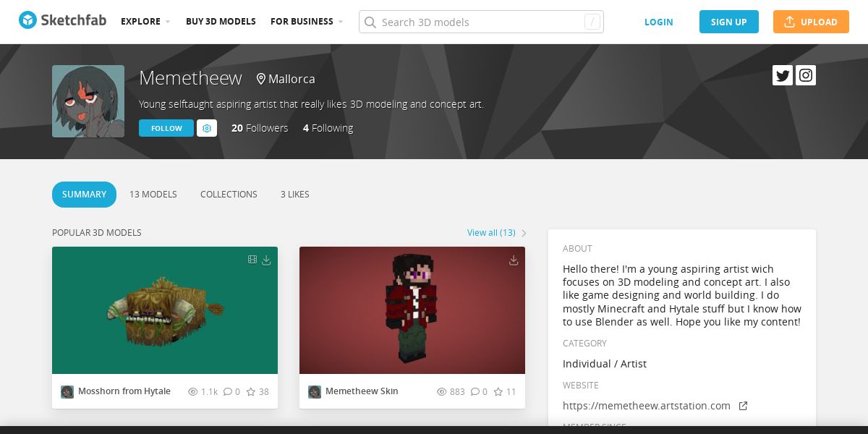868x434 pixels.
Task: Click the Upload button
Action: 810,22
